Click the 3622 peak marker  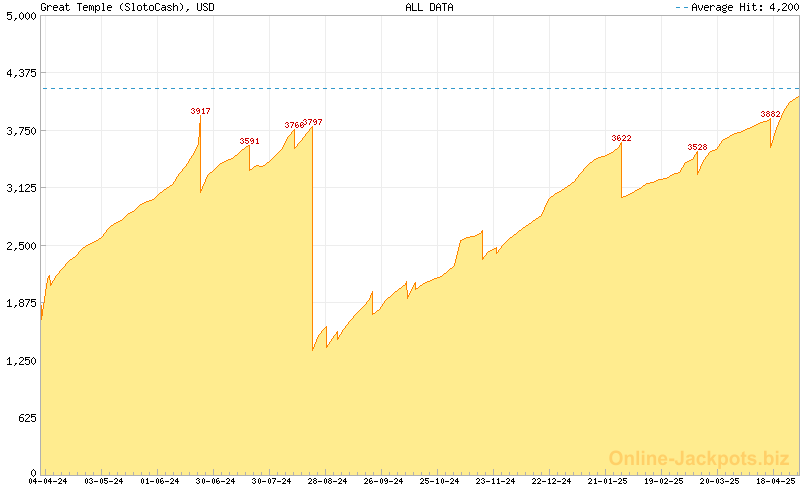pyautogui.click(x=621, y=138)
